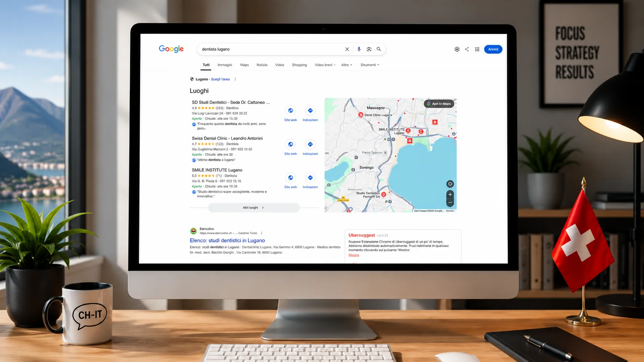Click the Parco Tassino label on the map

click(x=372, y=152)
